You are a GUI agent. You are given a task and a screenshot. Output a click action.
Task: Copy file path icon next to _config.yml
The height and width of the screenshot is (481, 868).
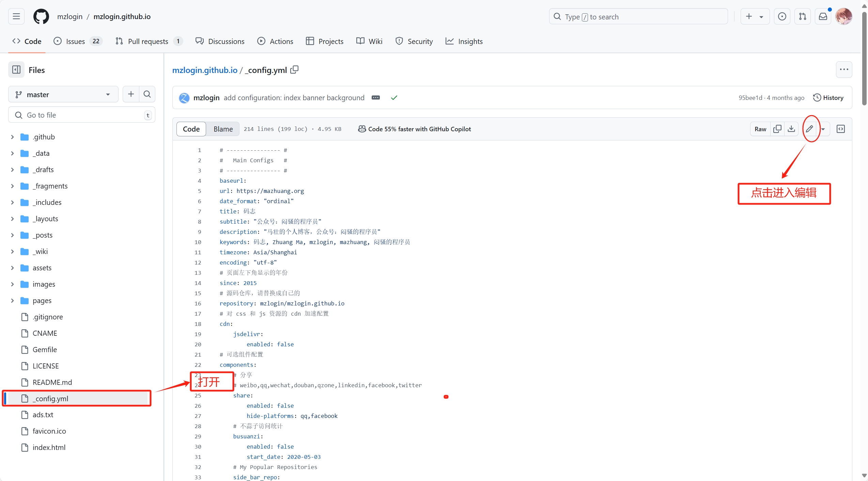tap(294, 70)
